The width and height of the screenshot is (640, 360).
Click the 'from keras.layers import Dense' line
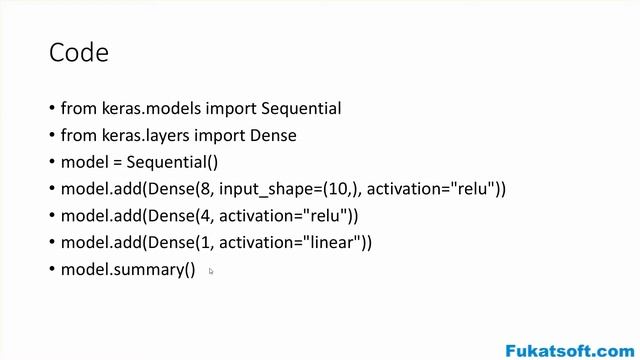pyautogui.click(x=179, y=136)
